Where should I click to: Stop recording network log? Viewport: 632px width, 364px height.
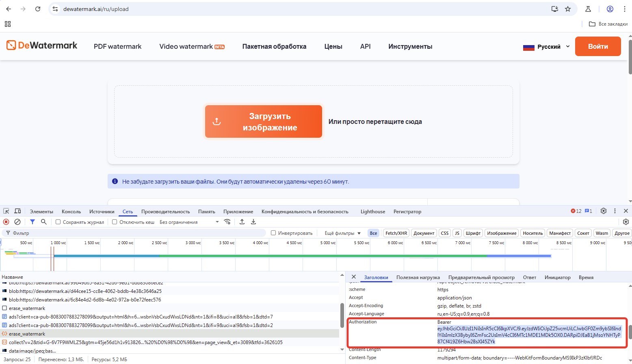(6, 222)
